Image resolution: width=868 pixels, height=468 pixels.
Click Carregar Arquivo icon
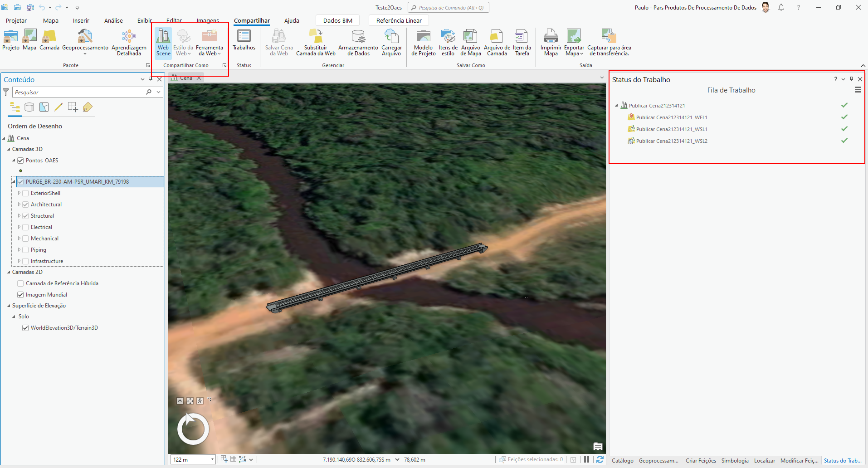[x=391, y=43]
